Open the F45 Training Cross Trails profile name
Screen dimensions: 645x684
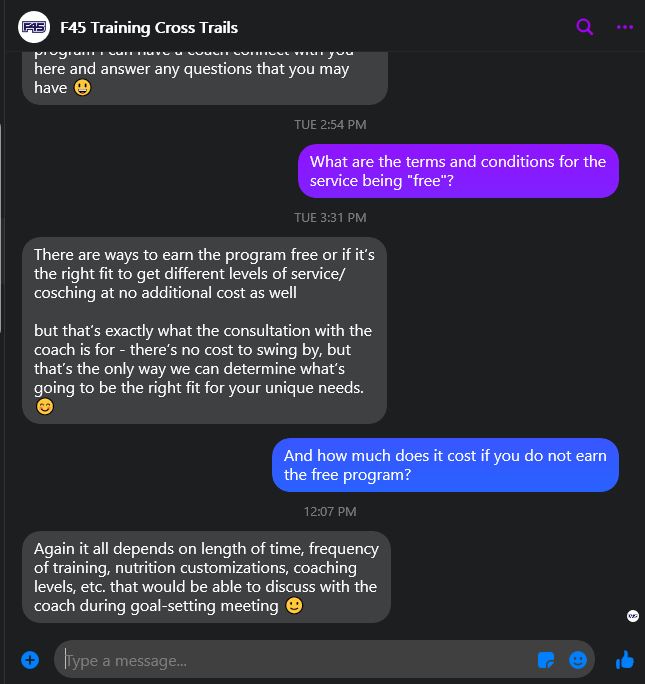coord(149,27)
